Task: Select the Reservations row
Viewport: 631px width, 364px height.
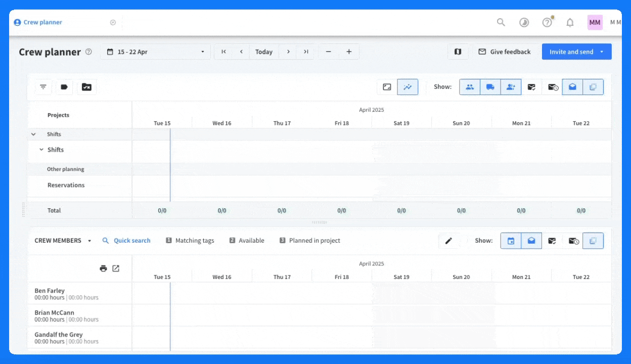Action: click(x=66, y=185)
